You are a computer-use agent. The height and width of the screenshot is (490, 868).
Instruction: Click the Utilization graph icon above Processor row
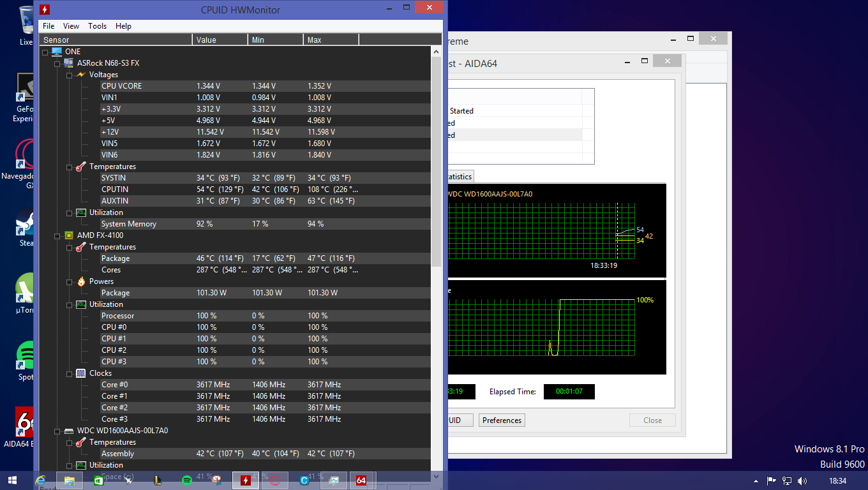tap(80, 304)
